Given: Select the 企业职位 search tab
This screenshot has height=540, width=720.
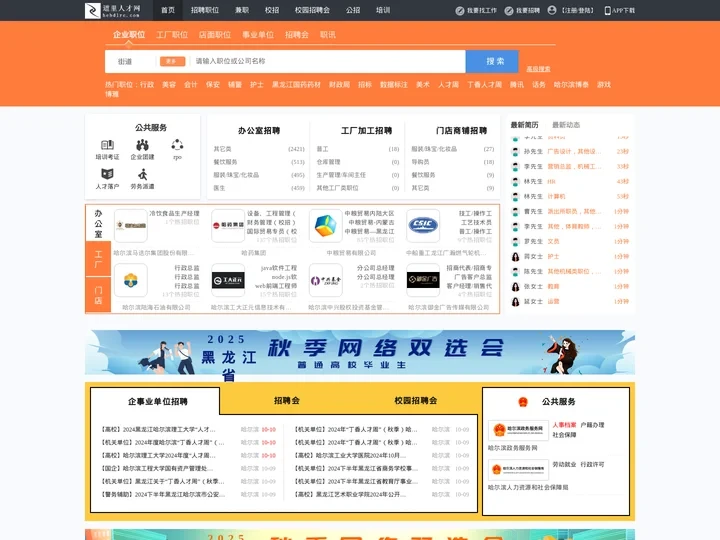Looking at the screenshot, I should pos(129,35).
